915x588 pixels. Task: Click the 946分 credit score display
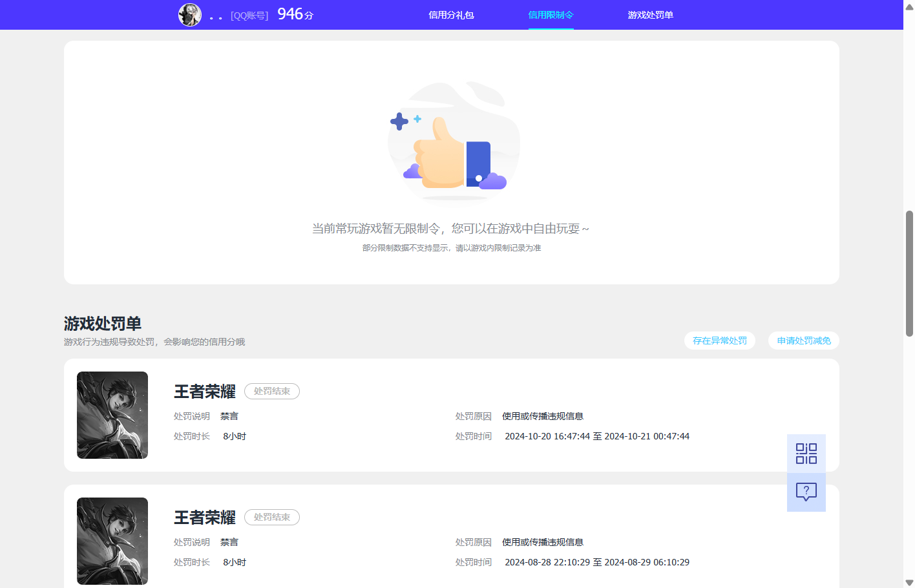[x=294, y=14]
